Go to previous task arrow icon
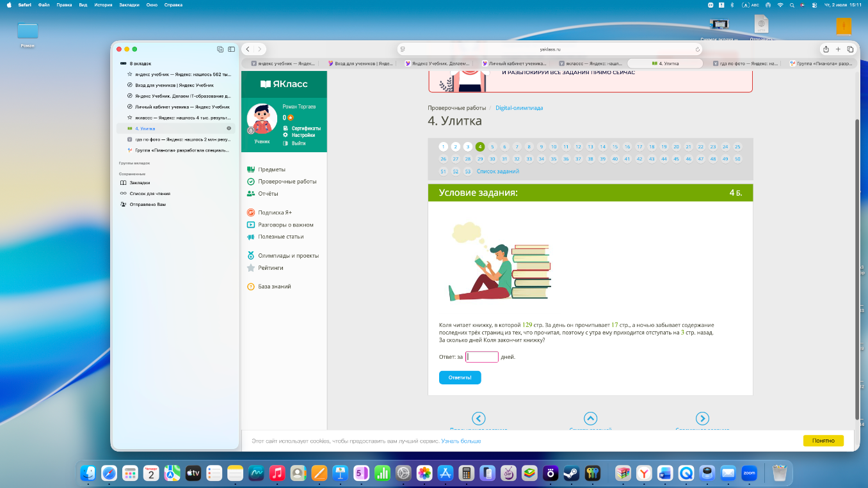Image resolution: width=868 pixels, height=488 pixels. click(x=478, y=418)
